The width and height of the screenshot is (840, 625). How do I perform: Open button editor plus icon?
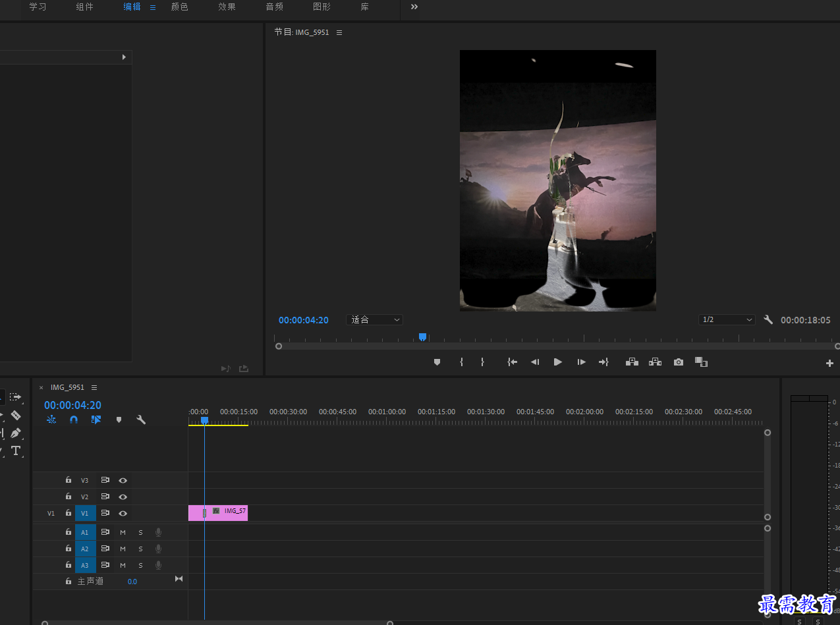click(x=829, y=363)
